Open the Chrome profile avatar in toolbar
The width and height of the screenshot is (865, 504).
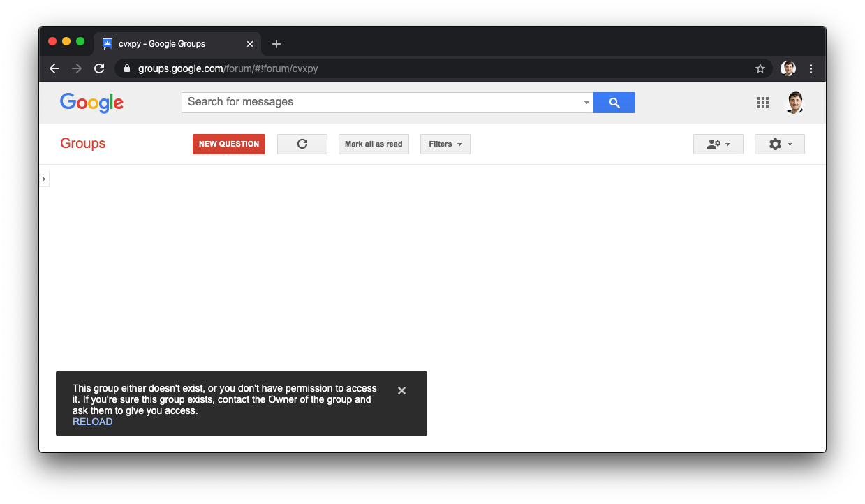click(788, 68)
